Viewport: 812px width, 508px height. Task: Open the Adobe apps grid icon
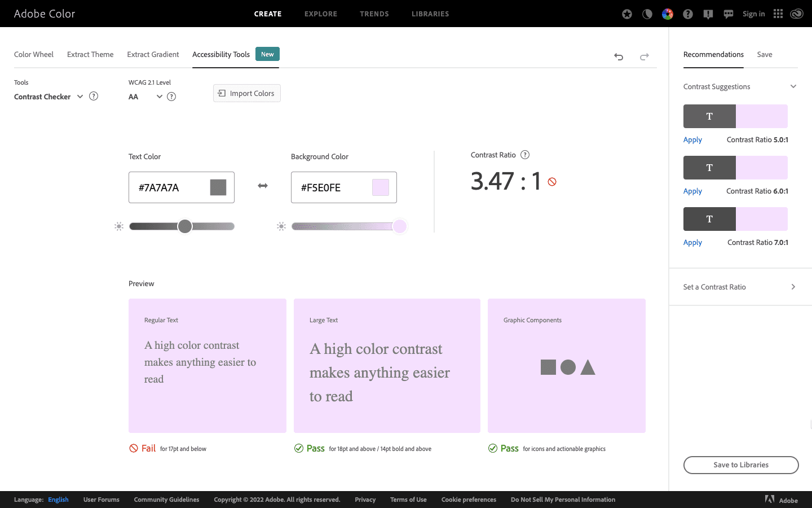tap(778, 14)
